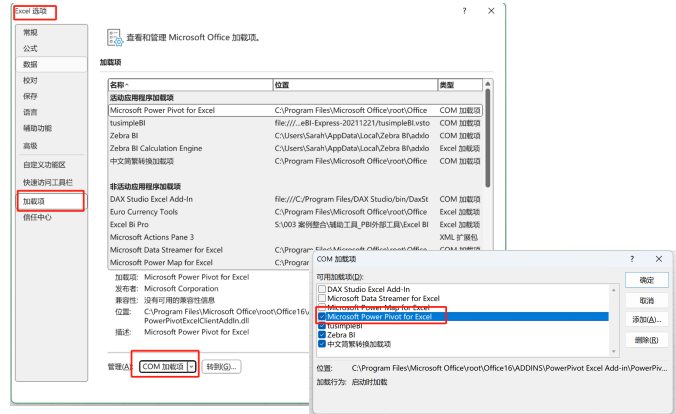Close the COM 加载项 dialog
The image size is (676, 414).
(659, 259)
